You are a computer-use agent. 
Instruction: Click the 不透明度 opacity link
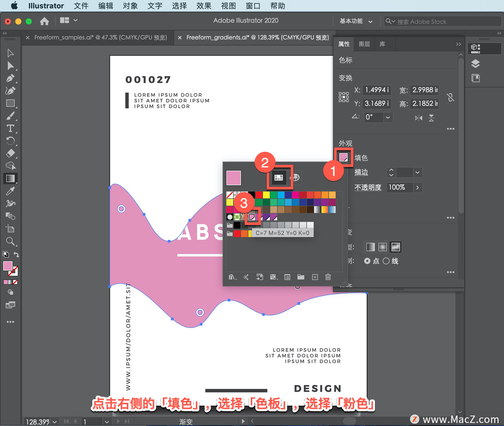[x=367, y=188]
